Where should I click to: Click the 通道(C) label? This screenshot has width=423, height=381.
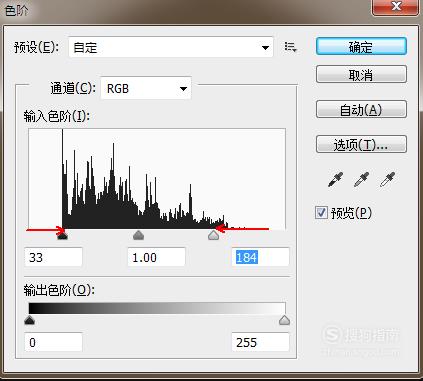pyautogui.click(x=73, y=88)
